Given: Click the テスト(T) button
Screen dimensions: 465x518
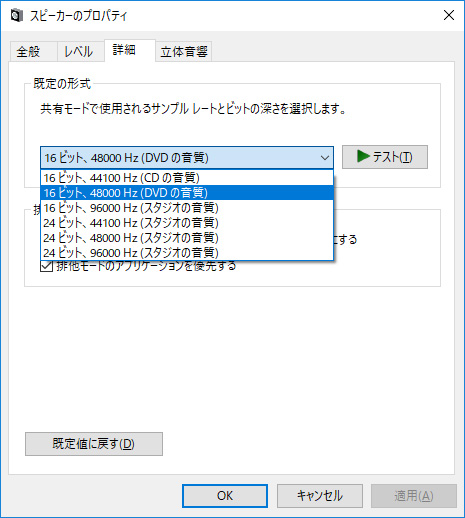Looking at the screenshot, I should [x=385, y=157].
